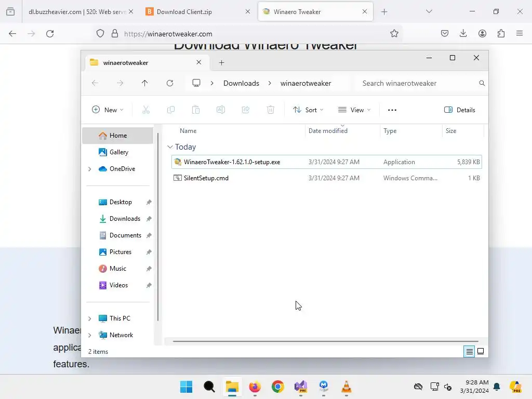The image size is (532, 399).
Task: Refresh the winaerotweaker folder view
Action: tap(170, 83)
